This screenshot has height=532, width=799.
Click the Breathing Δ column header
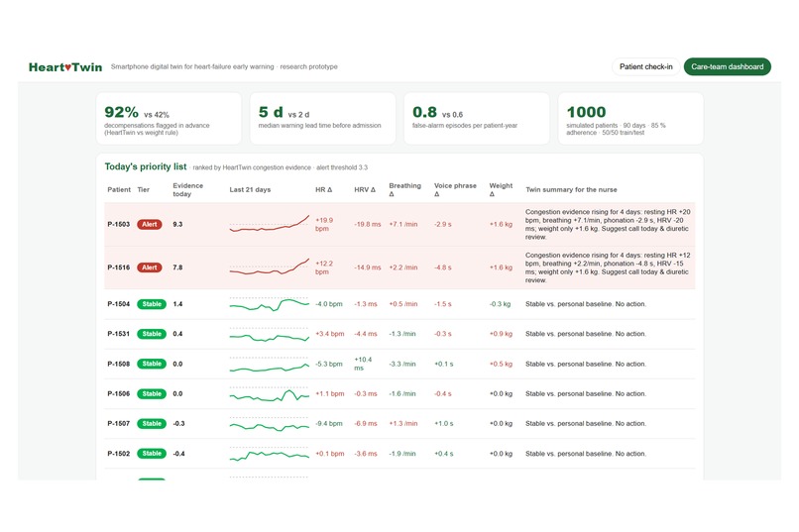tap(405, 190)
